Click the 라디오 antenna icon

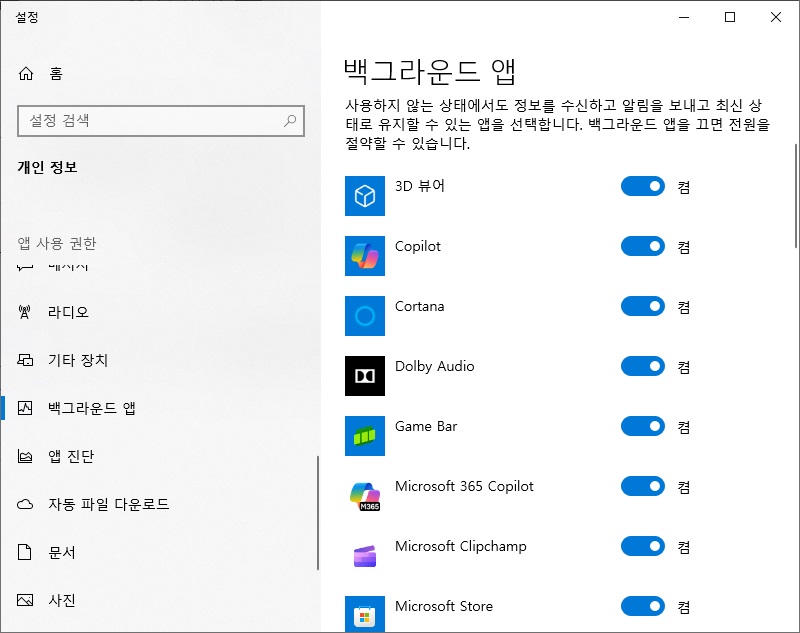coord(24,312)
